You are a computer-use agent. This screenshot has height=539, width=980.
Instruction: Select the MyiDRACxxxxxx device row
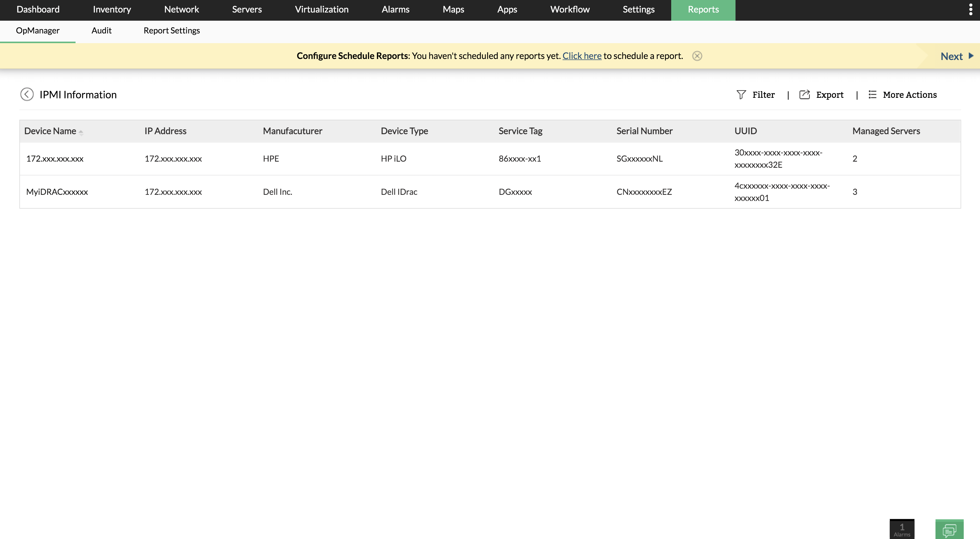click(x=57, y=192)
